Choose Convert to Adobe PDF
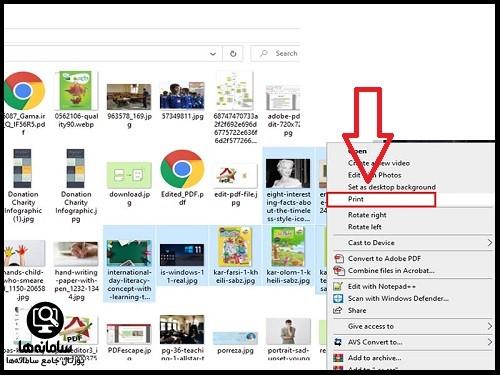500x375 pixels. [x=384, y=259]
